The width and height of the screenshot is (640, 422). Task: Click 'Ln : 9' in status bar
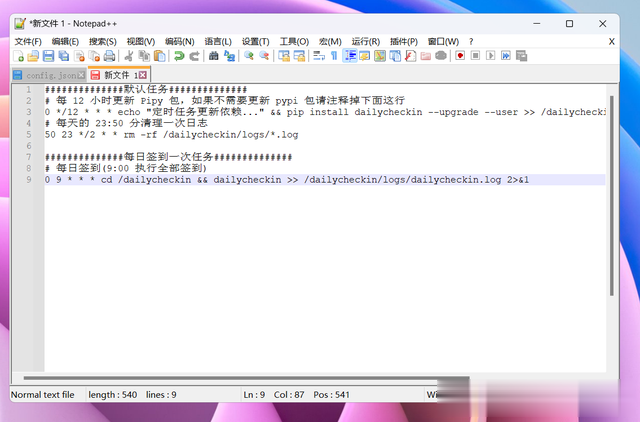pos(254,395)
